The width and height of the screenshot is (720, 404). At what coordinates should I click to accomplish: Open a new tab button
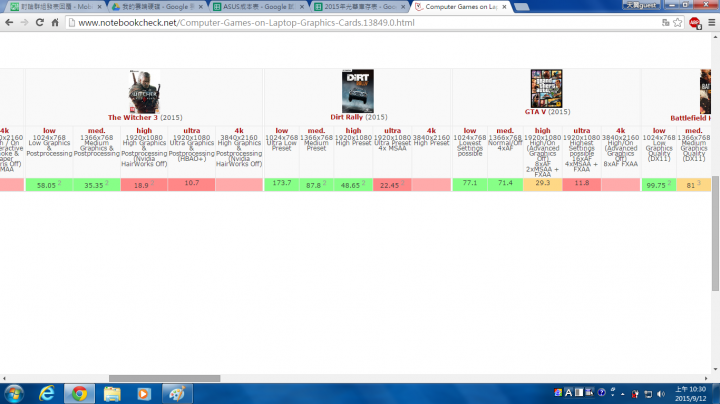[521, 7]
